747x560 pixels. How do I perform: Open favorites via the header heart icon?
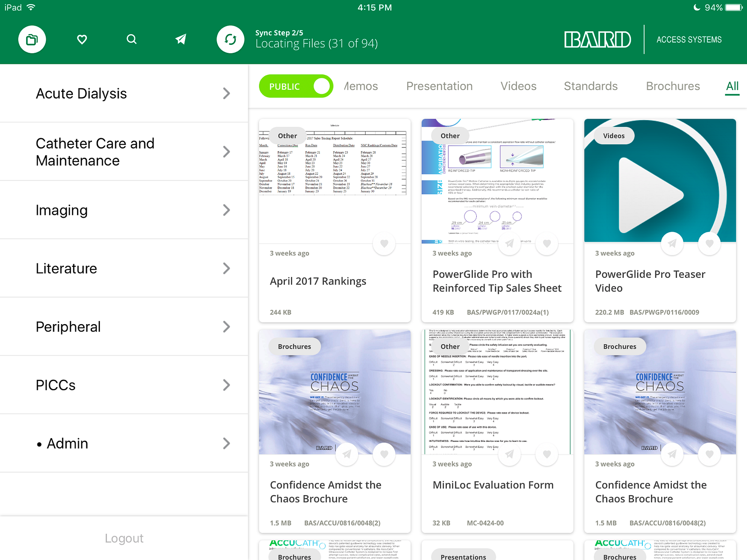pyautogui.click(x=82, y=39)
